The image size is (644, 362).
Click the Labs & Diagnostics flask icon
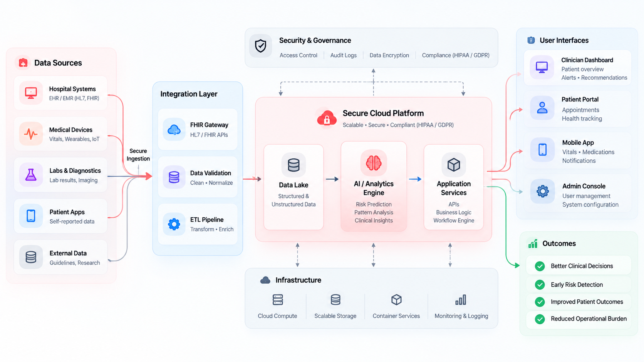tap(31, 175)
